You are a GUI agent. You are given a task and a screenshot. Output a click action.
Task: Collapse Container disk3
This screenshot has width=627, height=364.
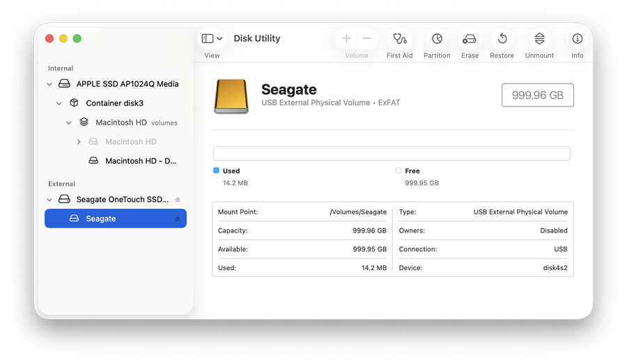click(59, 104)
